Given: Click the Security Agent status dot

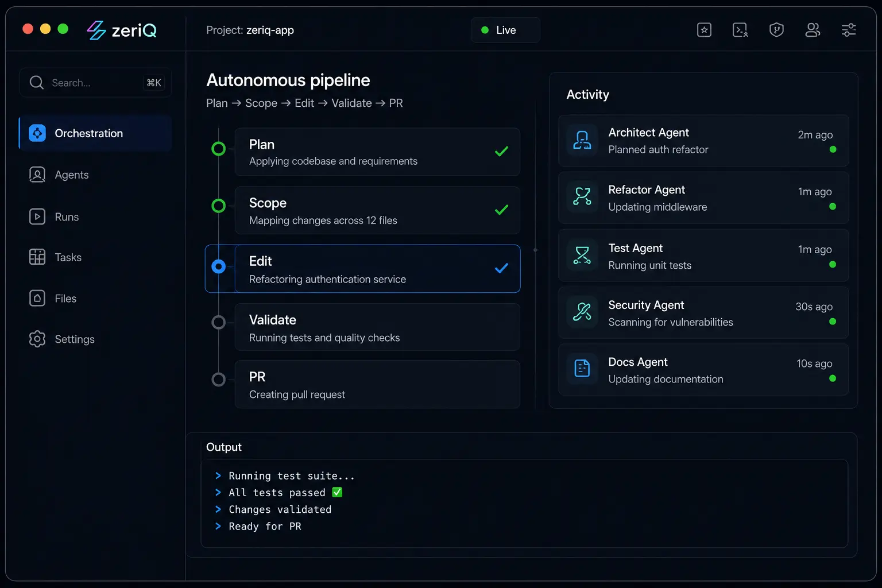Looking at the screenshot, I should (833, 321).
